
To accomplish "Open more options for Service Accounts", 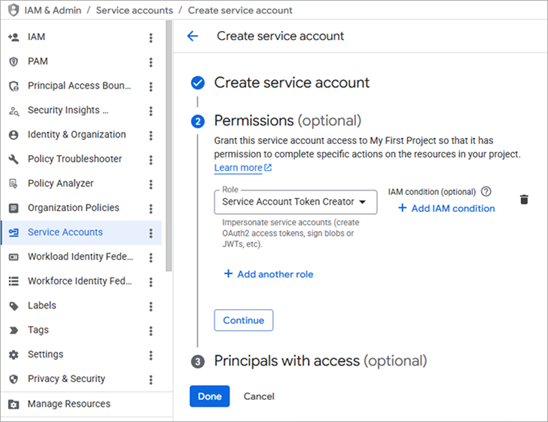I will [x=151, y=233].
